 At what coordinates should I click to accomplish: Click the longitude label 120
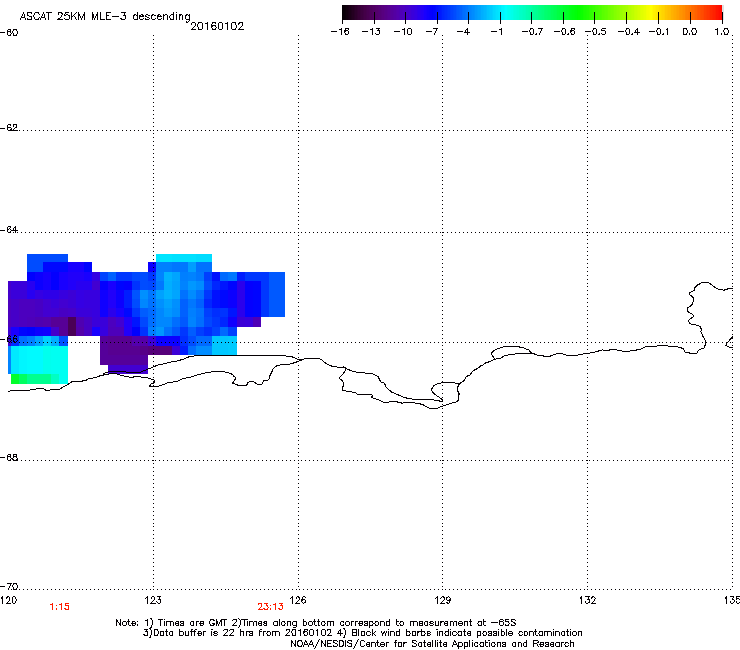pos(8,600)
